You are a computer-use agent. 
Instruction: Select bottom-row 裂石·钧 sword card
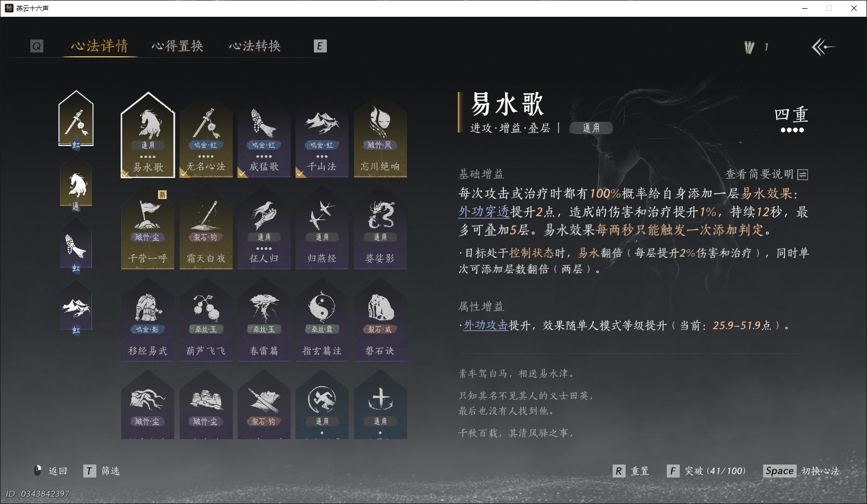coord(264,406)
